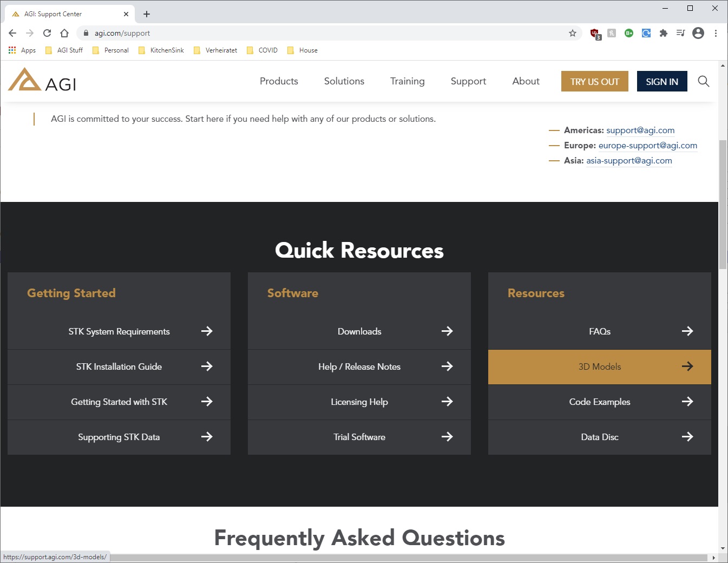Open a new browser tab
The image size is (728, 563).
147,14
